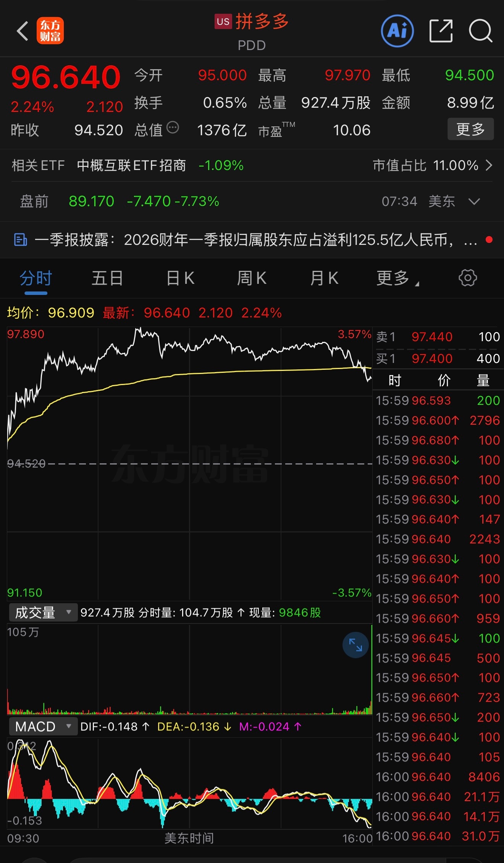504x863 pixels.
Task: Open 市值占比 11.00% chevron
Action: pyautogui.click(x=489, y=165)
